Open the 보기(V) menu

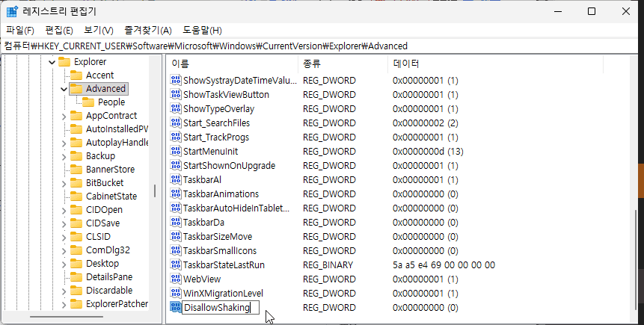[99, 31]
